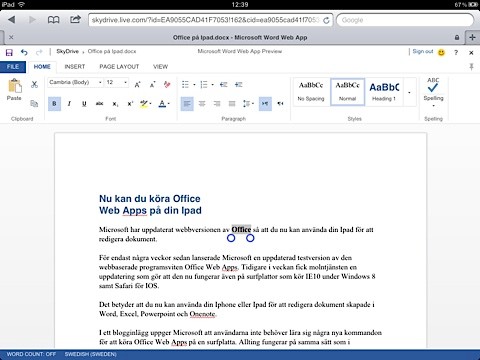Apply strikethrough formatting

tap(99, 104)
